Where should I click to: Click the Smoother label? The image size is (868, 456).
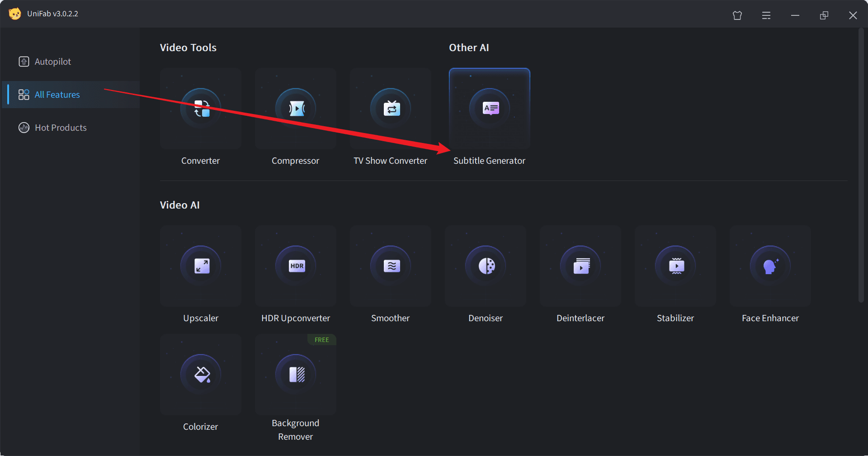tap(390, 318)
